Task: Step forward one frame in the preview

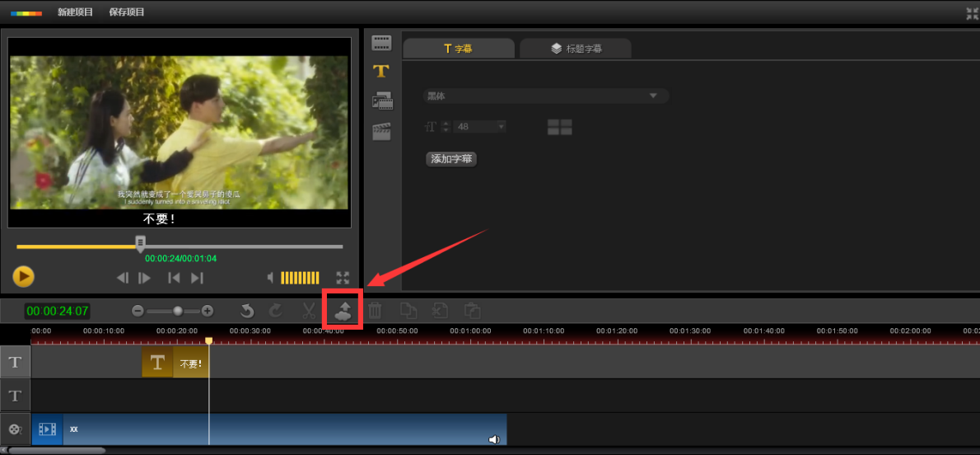Action: (144, 278)
